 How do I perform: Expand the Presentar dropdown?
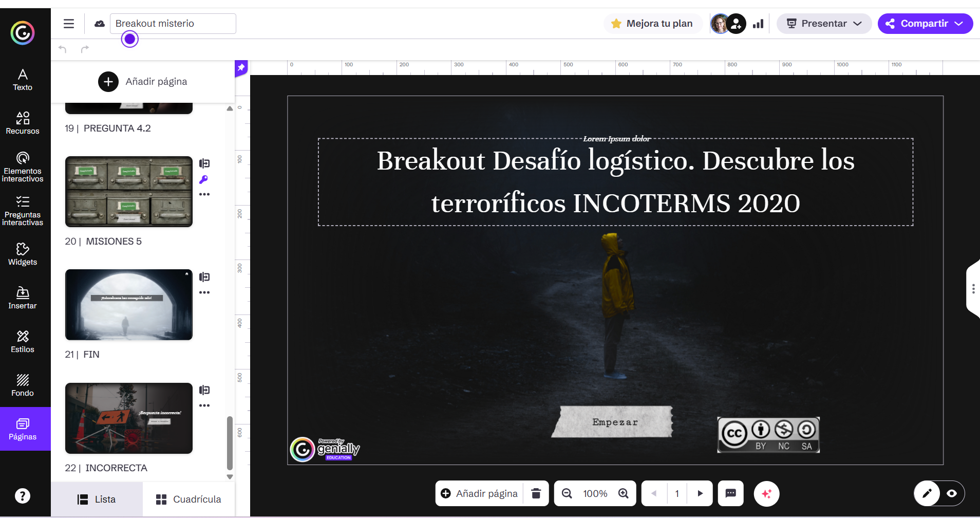pyautogui.click(x=857, y=24)
